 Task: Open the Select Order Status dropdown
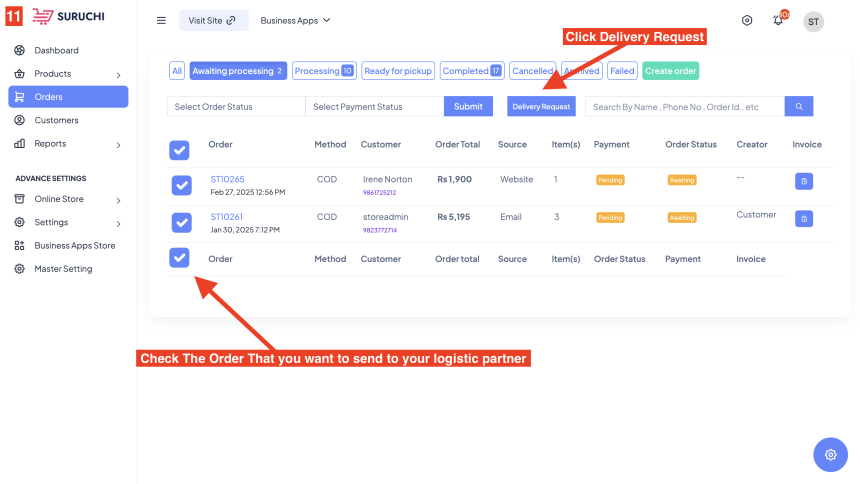coord(236,106)
